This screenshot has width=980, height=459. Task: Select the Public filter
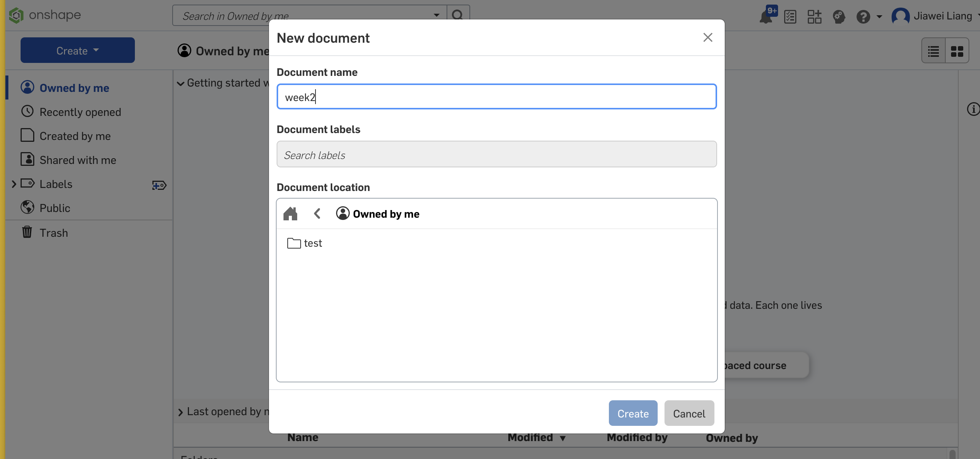coord(55,208)
